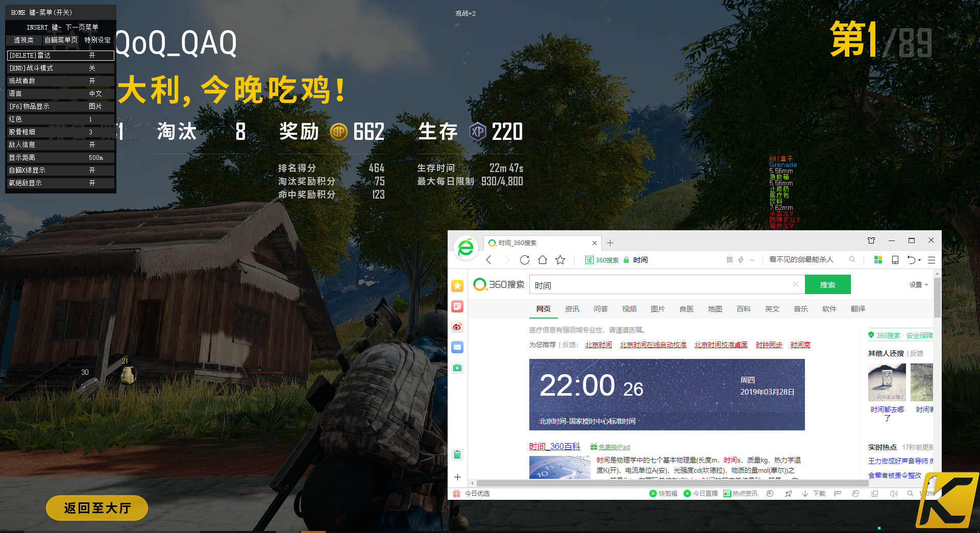This screenshot has height=533, width=980.
Task: Select the 资讯 search category tab
Action: tap(572, 309)
